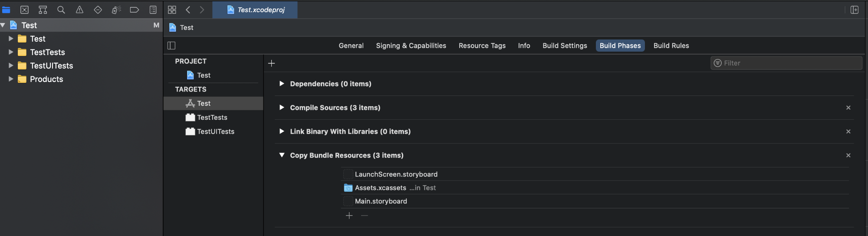Collapse the Test project root in navigator
The width and height of the screenshot is (868, 236).
[x=3, y=25]
